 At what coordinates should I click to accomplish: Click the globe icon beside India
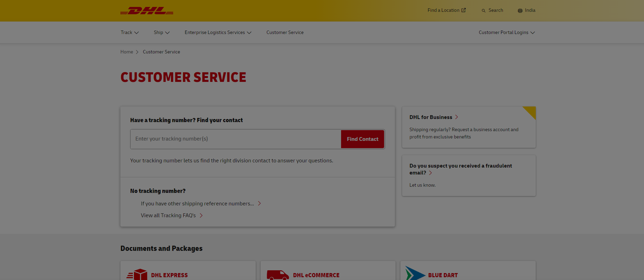coord(520,11)
